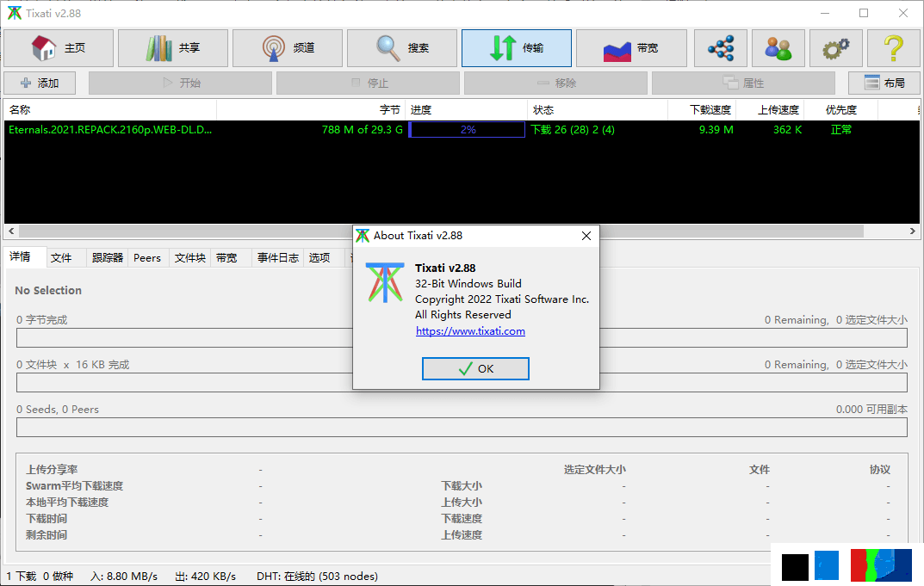Screen dimensions: 924x586
Task: Switch to the 文件块 pieces tab
Action: [x=189, y=258]
